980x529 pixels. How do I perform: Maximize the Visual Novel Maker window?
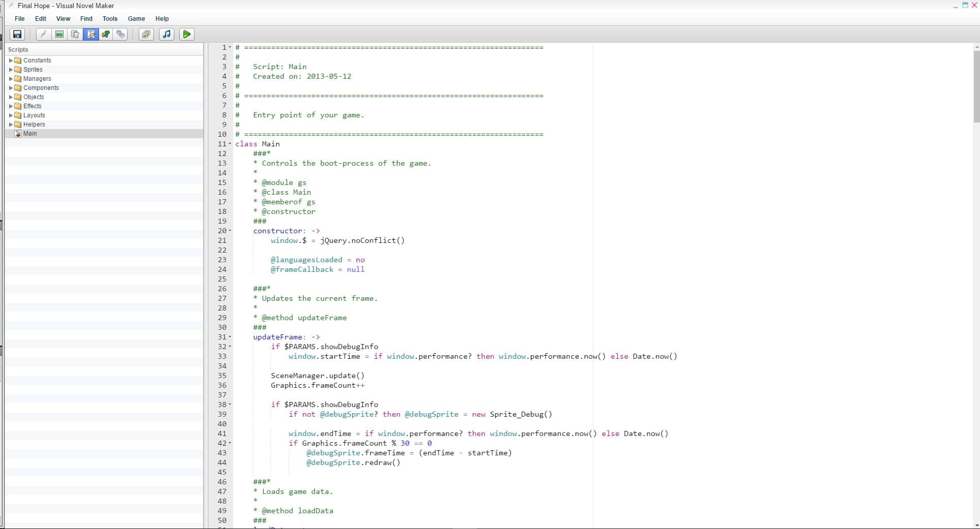pos(965,5)
